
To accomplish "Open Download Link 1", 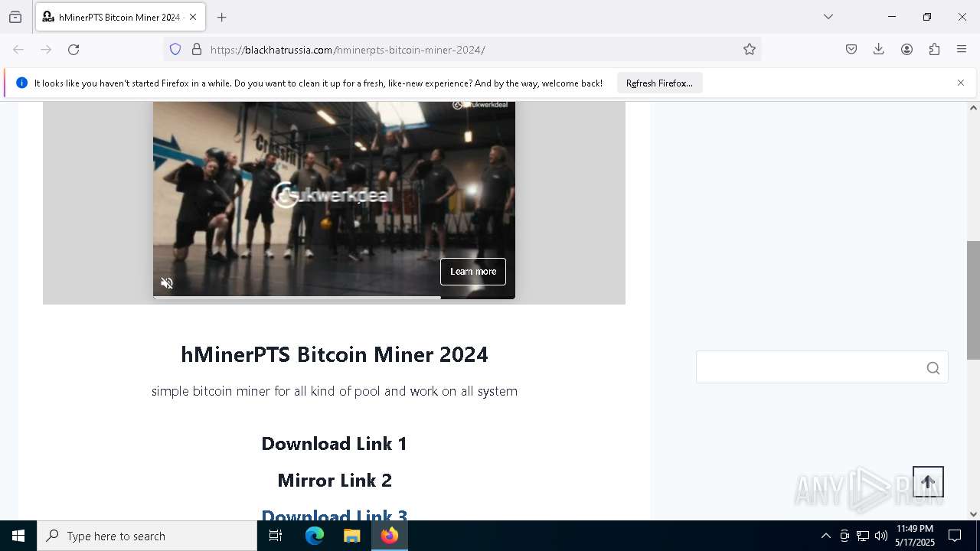I will pos(334,444).
